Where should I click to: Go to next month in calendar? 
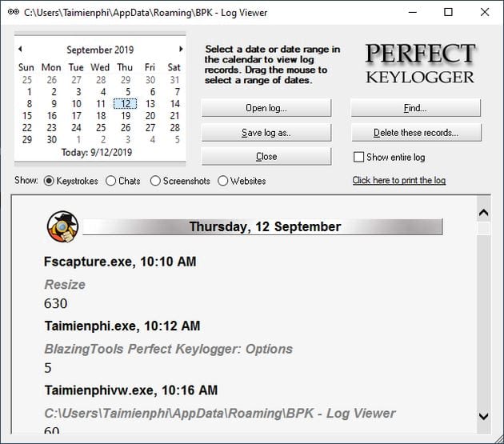click(181, 49)
